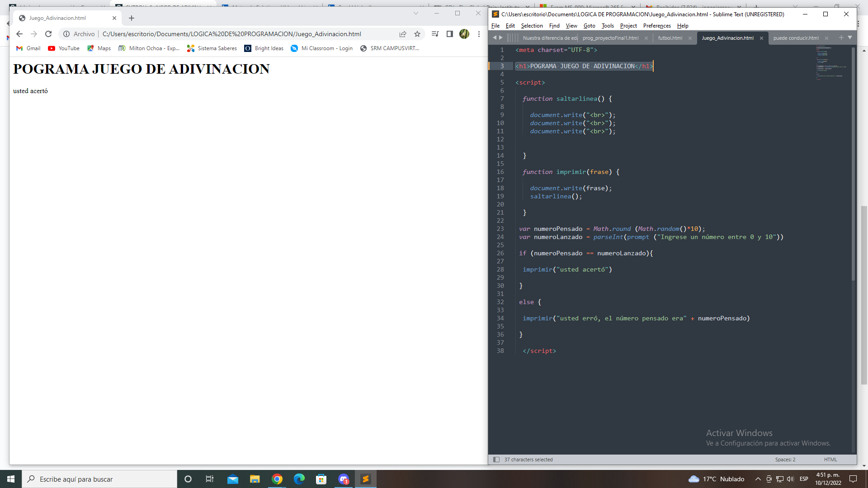Open Gmail bookmark
The image size is (868, 488).
(28, 48)
